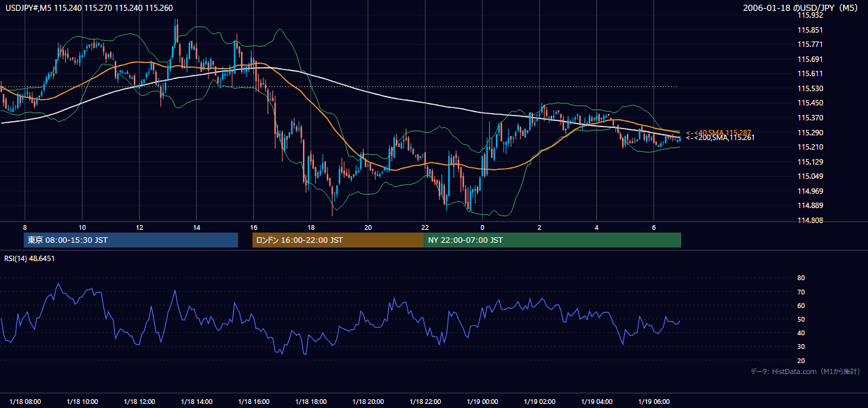Select the NY 22:00-07:00 JST session bar
868x408 pixels.
coord(552,240)
